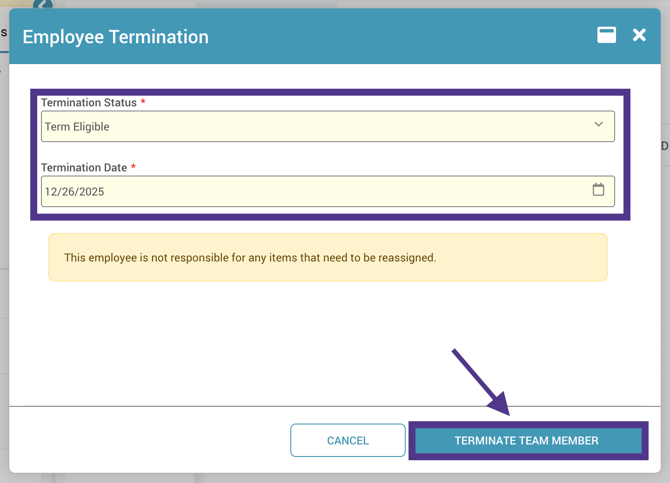Select the background tab at left edge
This screenshot has height=483, width=670.
tap(4, 33)
